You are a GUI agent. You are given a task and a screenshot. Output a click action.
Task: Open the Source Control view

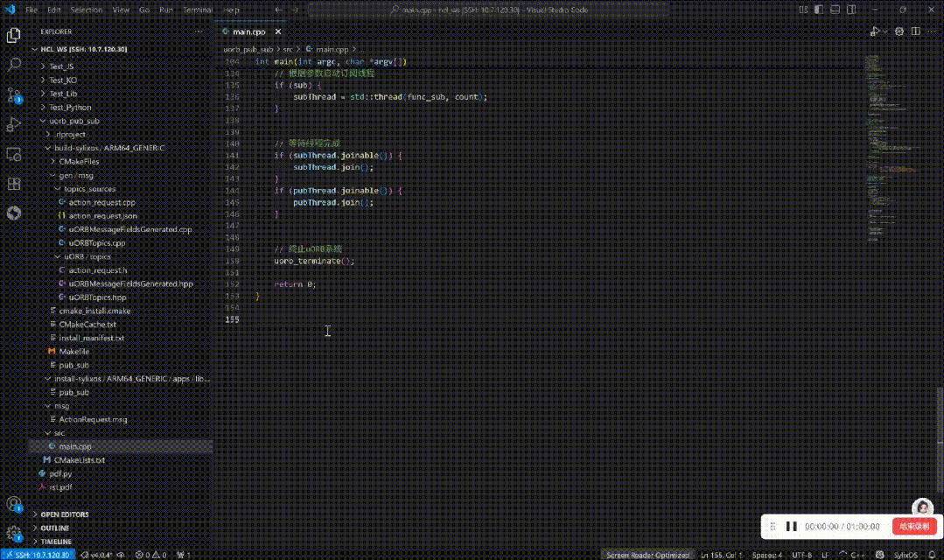pyautogui.click(x=14, y=94)
